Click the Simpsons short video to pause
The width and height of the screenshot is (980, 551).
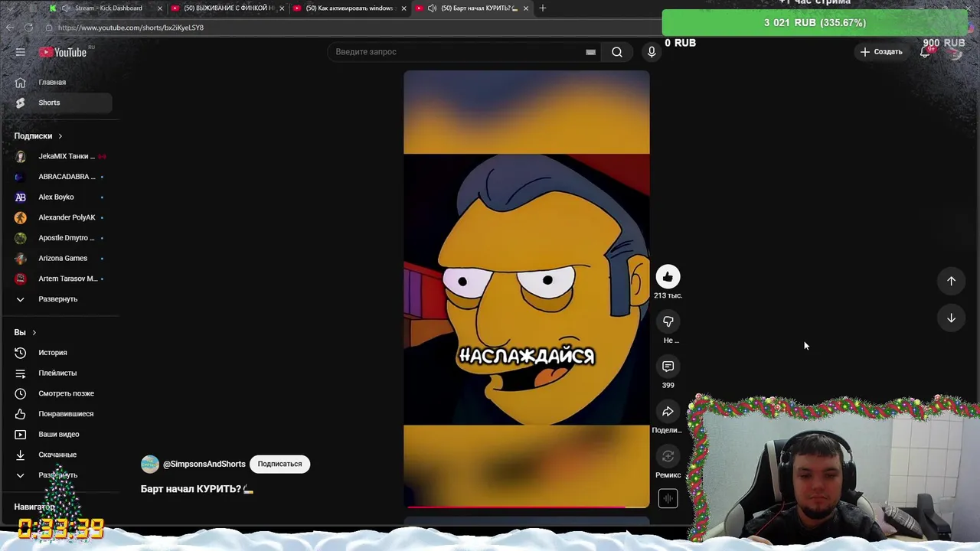coord(527,289)
